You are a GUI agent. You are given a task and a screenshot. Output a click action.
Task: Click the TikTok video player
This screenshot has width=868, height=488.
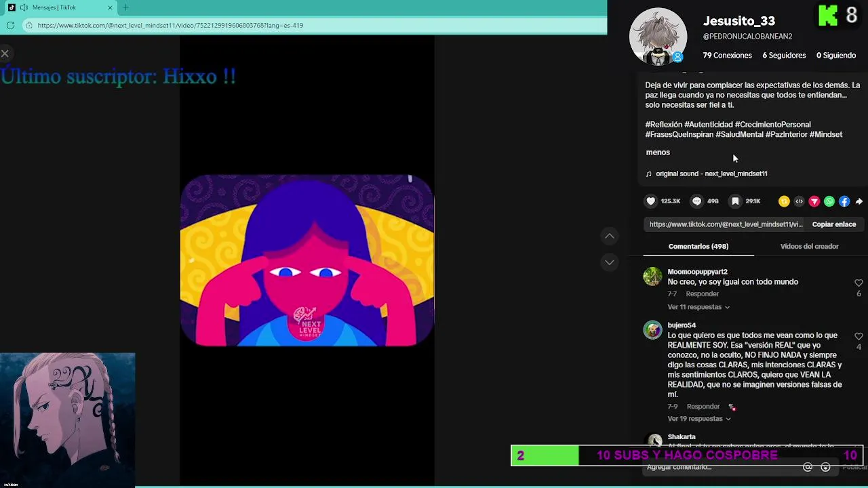(307, 261)
